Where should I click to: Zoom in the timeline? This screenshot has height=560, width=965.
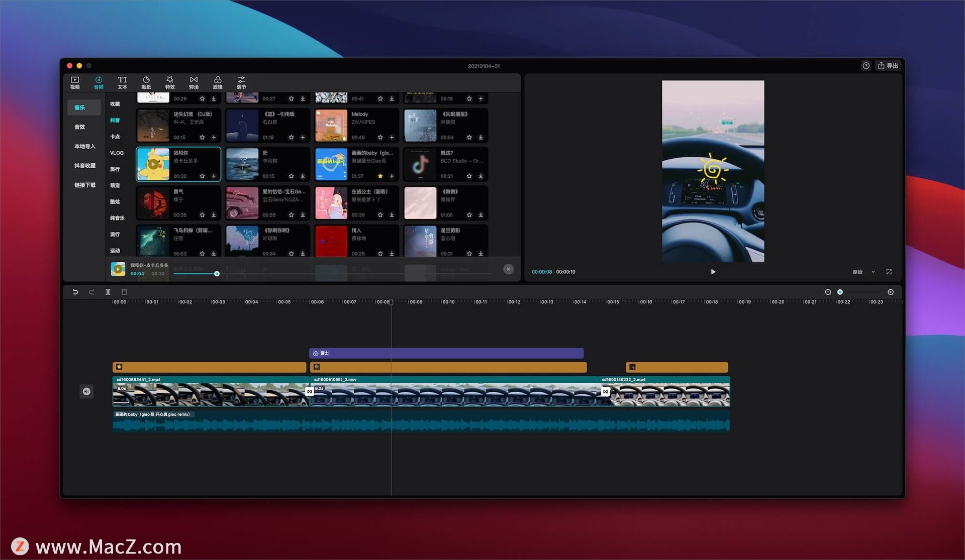(x=891, y=292)
